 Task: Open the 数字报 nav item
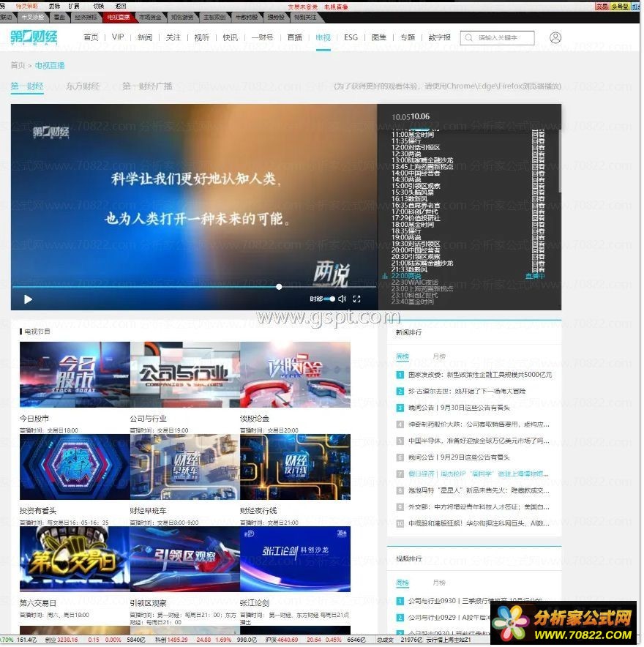click(439, 37)
